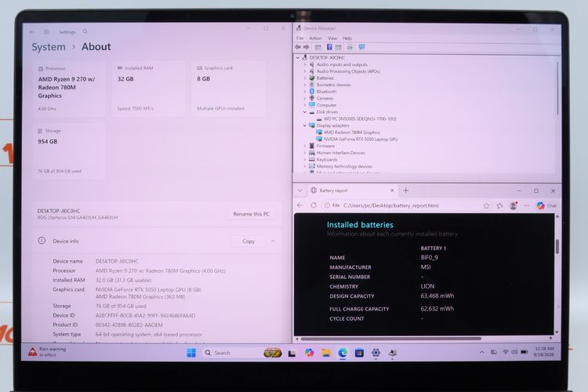Screen dimensions: 588x392
Task: Show hidden tray icons chevron
Action: pyautogui.click(x=481, y=352)
